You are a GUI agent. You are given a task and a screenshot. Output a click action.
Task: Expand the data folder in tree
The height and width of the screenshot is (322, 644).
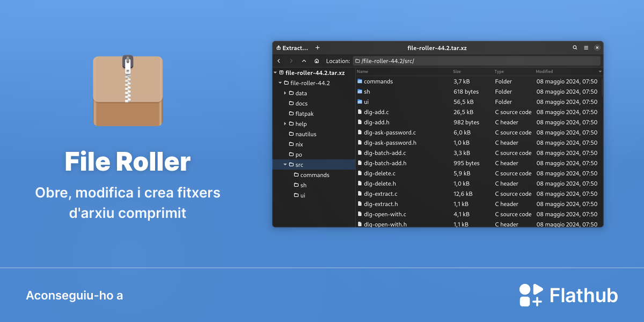click(x=286, y=93)
